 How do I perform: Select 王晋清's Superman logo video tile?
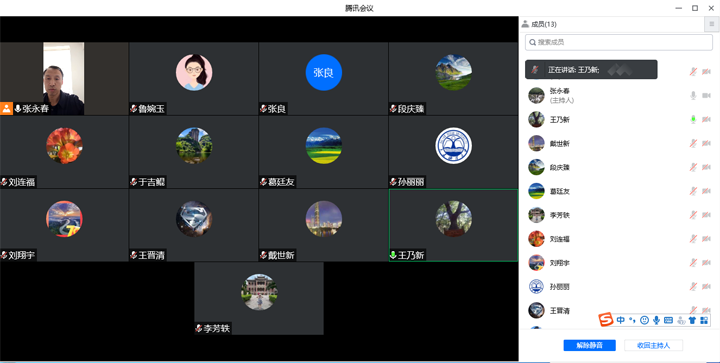pos(194,225)
